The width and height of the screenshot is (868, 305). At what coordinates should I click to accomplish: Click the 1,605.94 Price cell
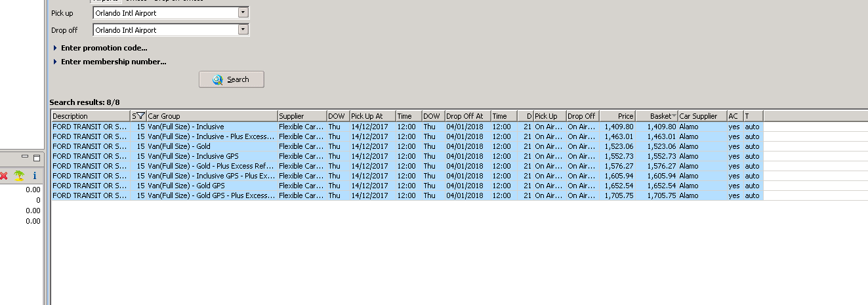click(x=619, y=176)
